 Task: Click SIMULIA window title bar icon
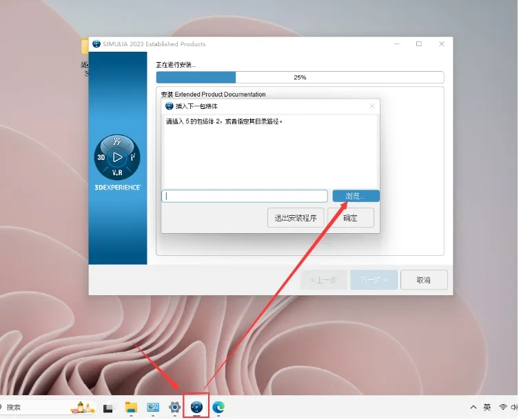pyautogui.click(x=96, y=43)
